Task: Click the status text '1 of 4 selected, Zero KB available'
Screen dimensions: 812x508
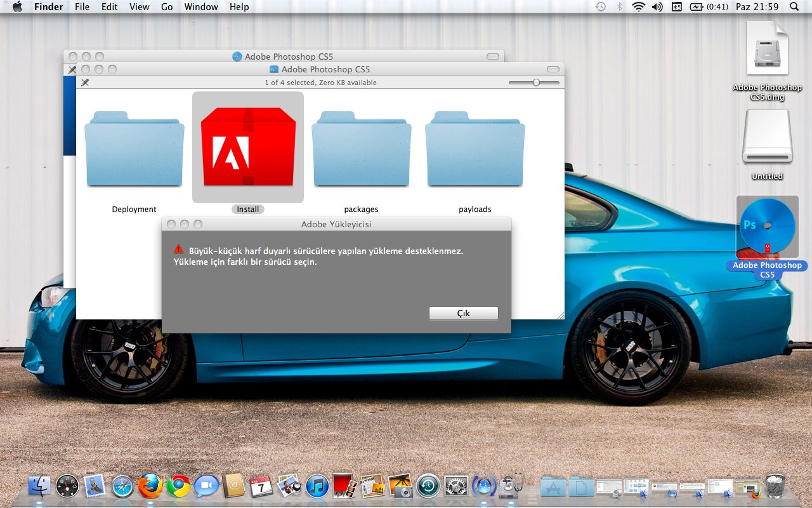Action: 320,83
